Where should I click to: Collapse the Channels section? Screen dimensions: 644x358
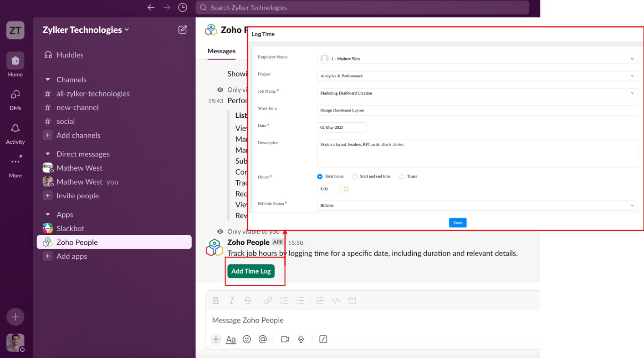point(47,80)
